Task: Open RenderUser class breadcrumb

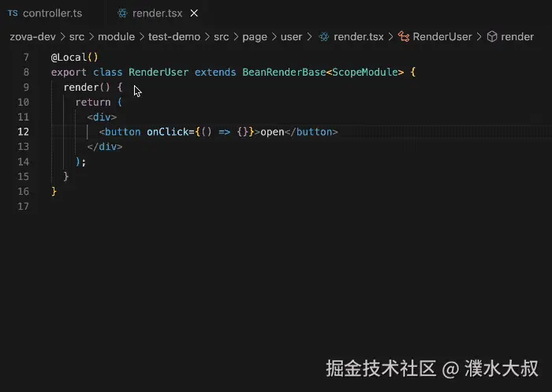Action: [442, 36]
